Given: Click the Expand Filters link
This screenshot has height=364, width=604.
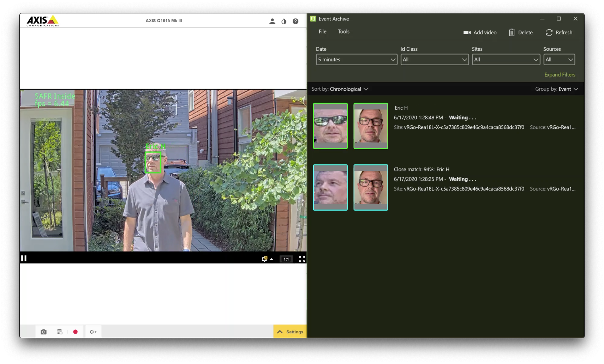Looking at the screenshot, I should pyautogui.click(x=560, y=74).
